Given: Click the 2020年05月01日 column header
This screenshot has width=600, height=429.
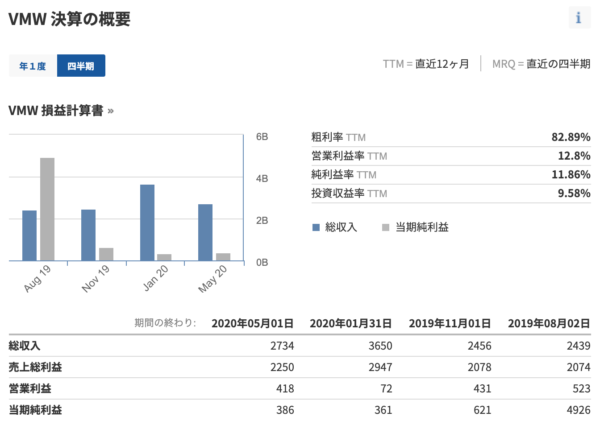Looking at the screenshot, I should tap(253, 323).
